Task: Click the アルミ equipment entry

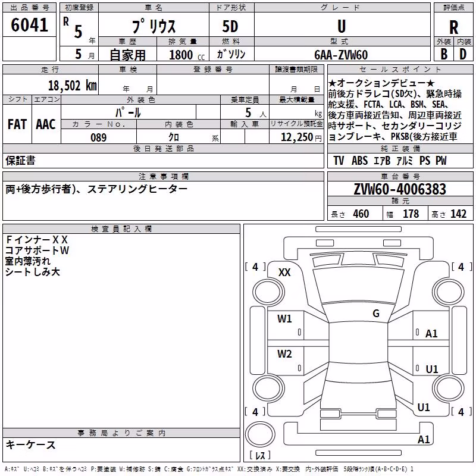Action: click(x=405, y=161)
